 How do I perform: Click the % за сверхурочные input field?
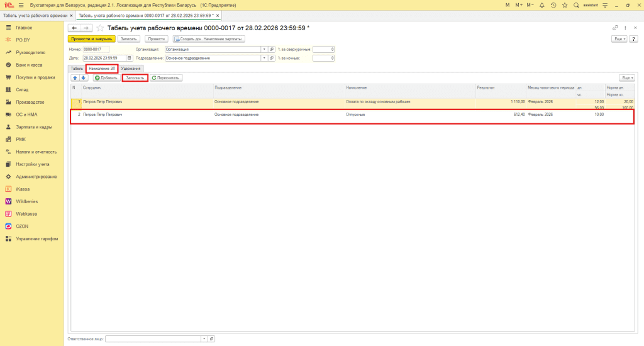323,49
